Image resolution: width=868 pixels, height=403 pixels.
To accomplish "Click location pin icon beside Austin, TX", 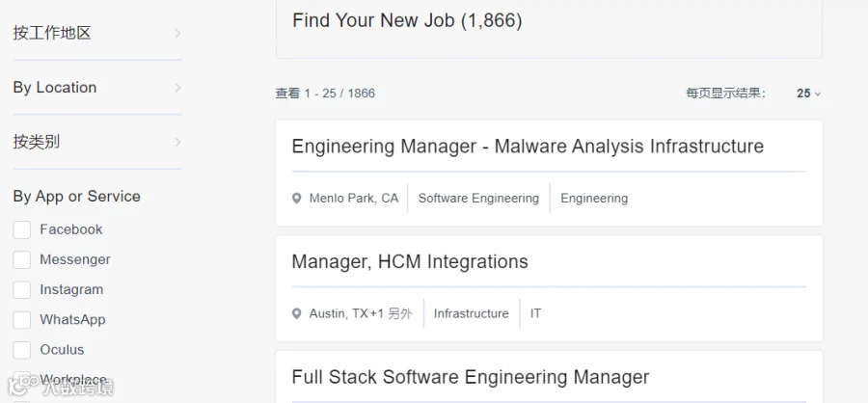I will [297, 314].
